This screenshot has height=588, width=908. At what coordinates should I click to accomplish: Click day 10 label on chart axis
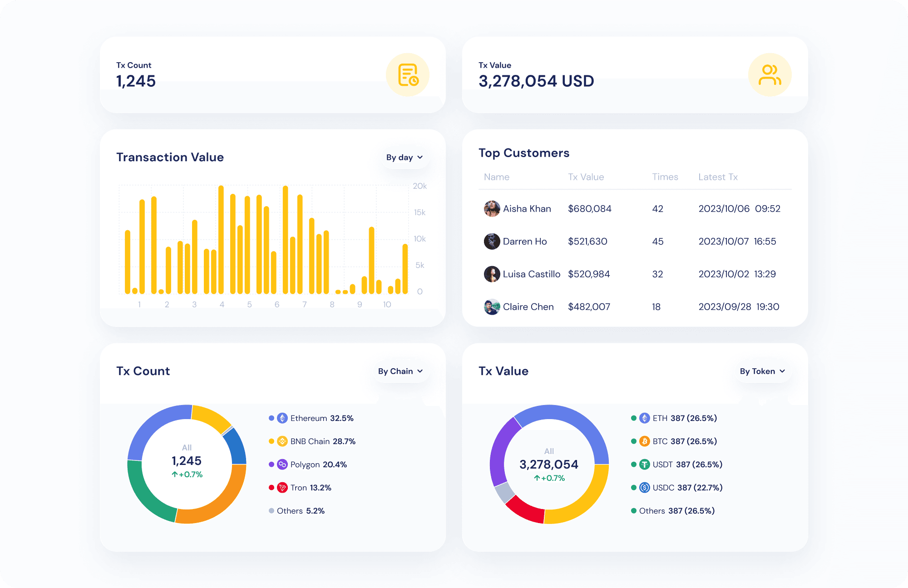(387, 305)
